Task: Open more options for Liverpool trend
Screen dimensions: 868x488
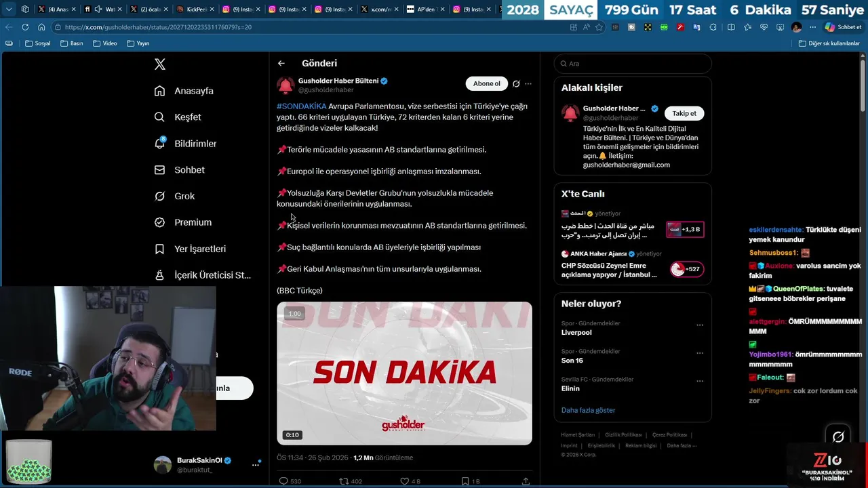Action: (700, 325)
